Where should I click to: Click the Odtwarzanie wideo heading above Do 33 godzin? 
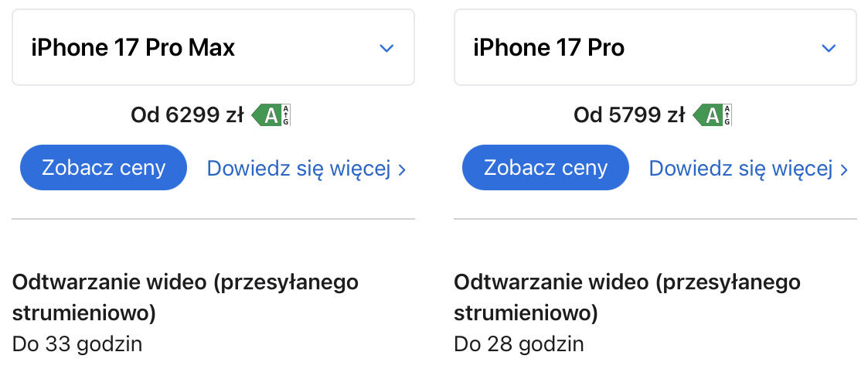pos(186,298)
